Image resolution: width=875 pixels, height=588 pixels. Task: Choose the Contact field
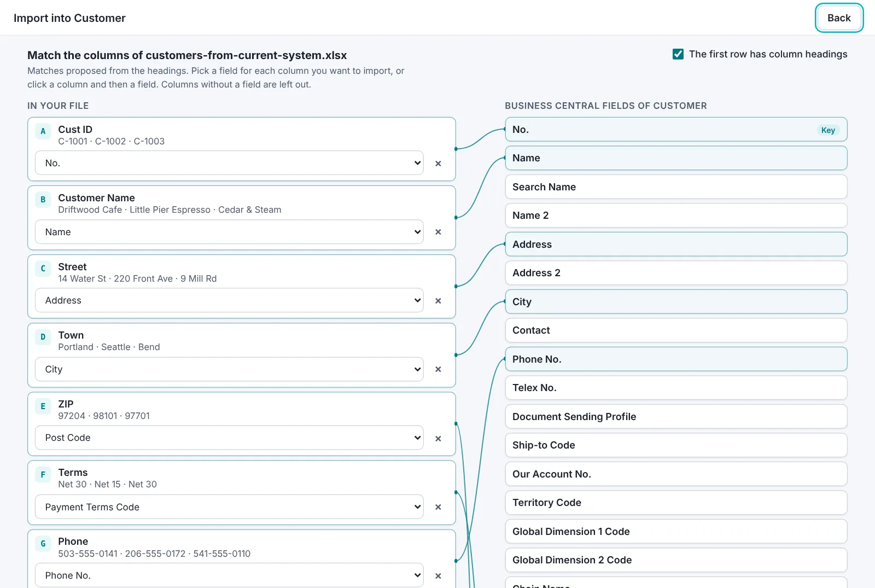click(x=676, y=330)
